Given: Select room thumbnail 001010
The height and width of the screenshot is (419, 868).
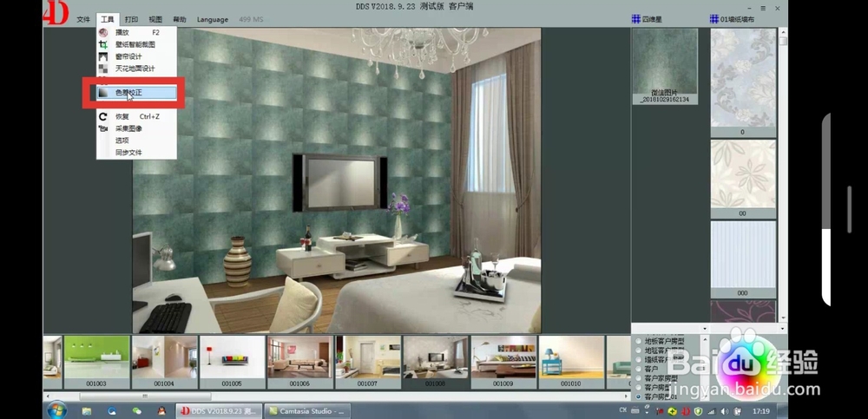Looking at the screenshot, I should coord(571,362).
